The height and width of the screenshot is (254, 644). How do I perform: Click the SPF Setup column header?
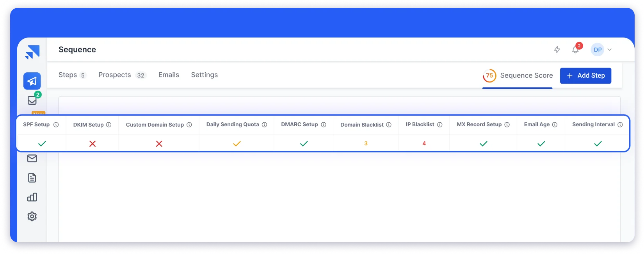tap(36, 125)
